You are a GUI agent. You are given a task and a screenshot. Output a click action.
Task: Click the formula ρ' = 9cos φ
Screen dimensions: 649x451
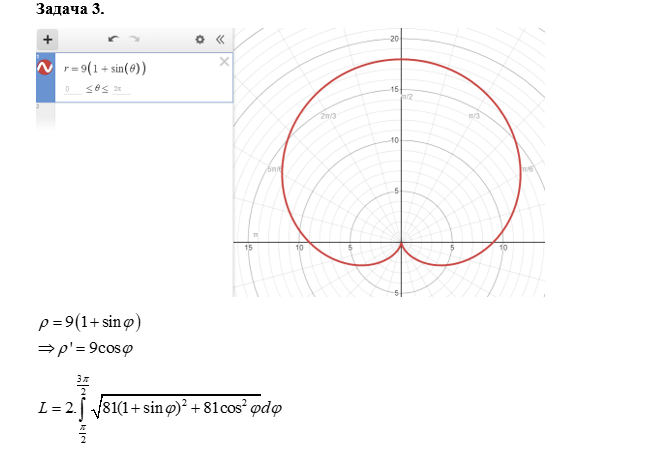(86, 348)
